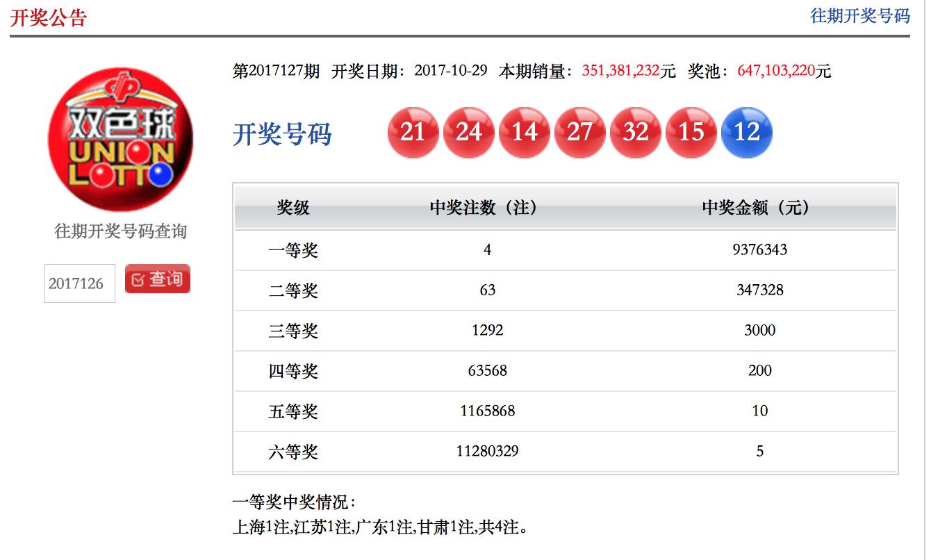931x560 pixels.
Task: Click the sales amount 351,381,232
Action: pyautogui.click(x=620, y=71)
